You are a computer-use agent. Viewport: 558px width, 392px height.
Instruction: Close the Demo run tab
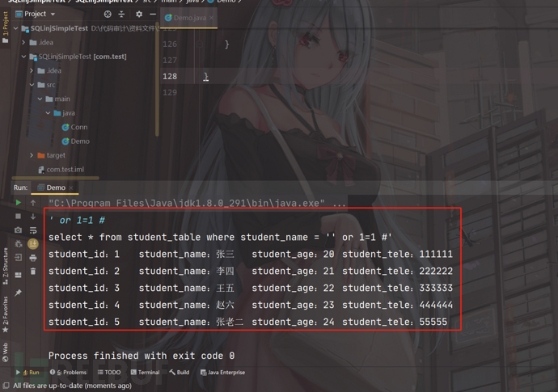pos(71,188)
